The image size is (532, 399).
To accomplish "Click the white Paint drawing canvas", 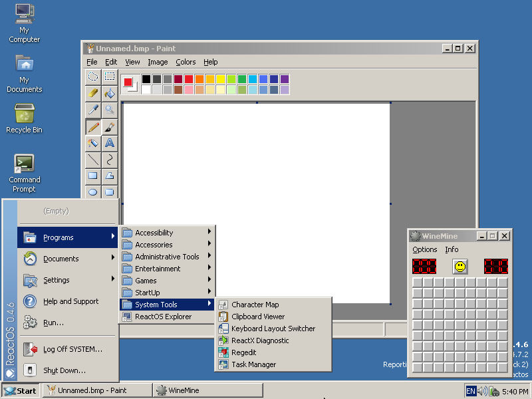I will tap(257, 203).
